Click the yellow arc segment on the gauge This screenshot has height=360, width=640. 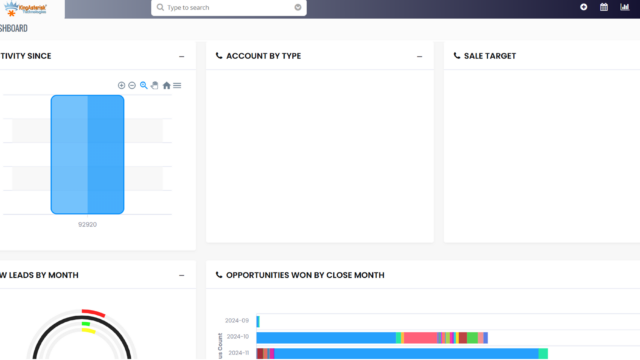point(89,331)
